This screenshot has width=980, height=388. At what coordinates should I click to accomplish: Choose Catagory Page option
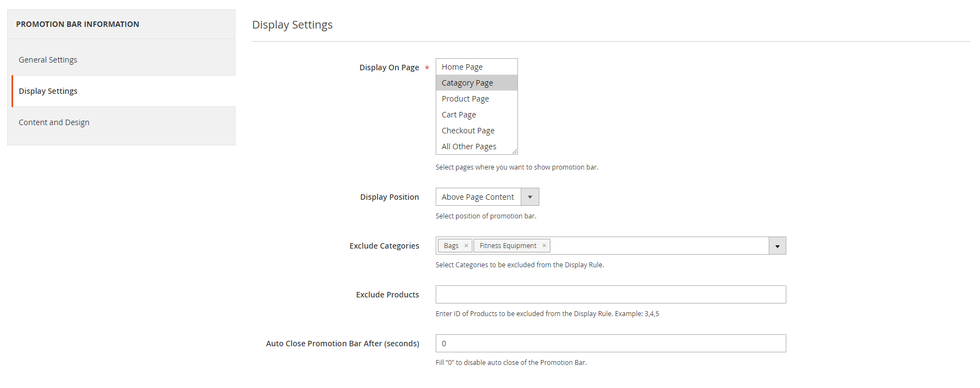[476, 83]
